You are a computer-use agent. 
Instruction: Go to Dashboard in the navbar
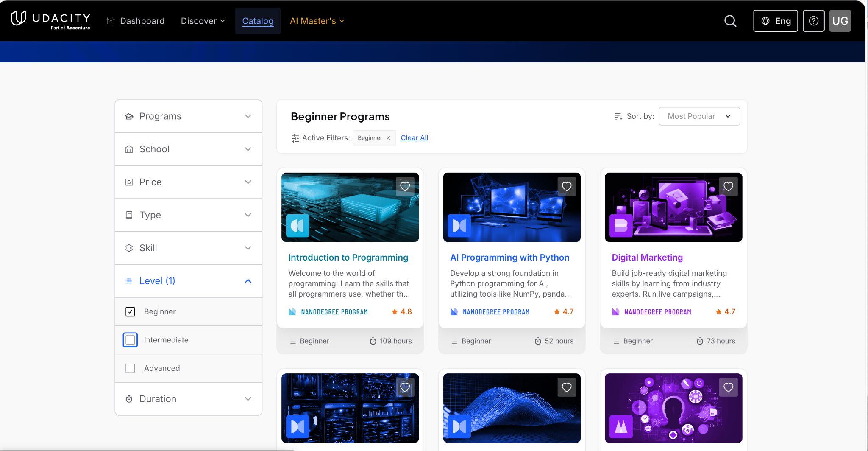[x=136, y=21]
